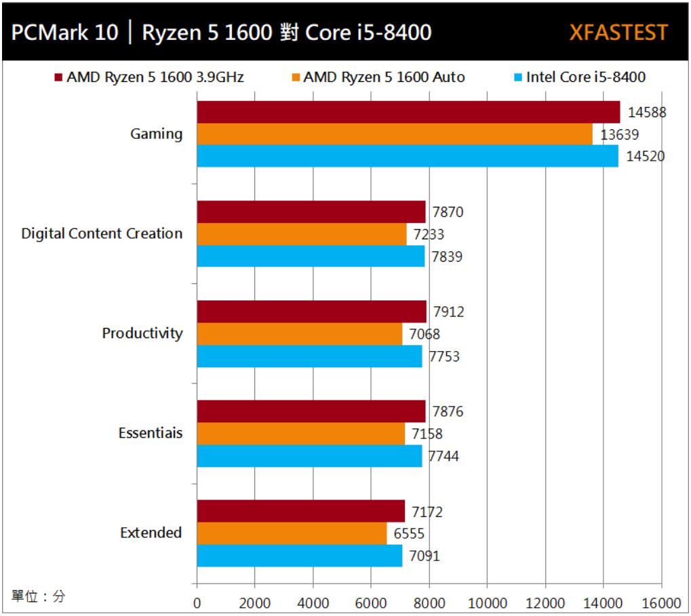Click the blue Intel Core i5-8400 legend swatch
Viewport: 691px width, 616px height.
click(x=518, y=77)
